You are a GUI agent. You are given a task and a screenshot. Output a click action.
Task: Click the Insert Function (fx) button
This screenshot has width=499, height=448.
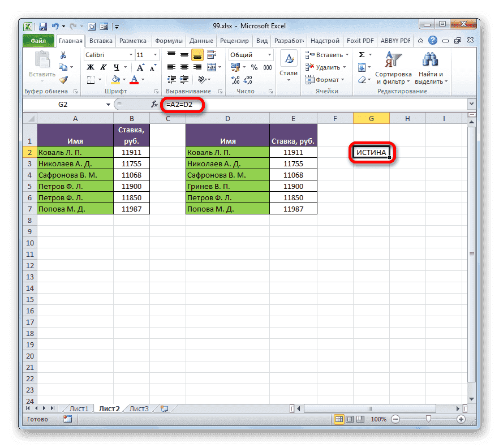155,104
